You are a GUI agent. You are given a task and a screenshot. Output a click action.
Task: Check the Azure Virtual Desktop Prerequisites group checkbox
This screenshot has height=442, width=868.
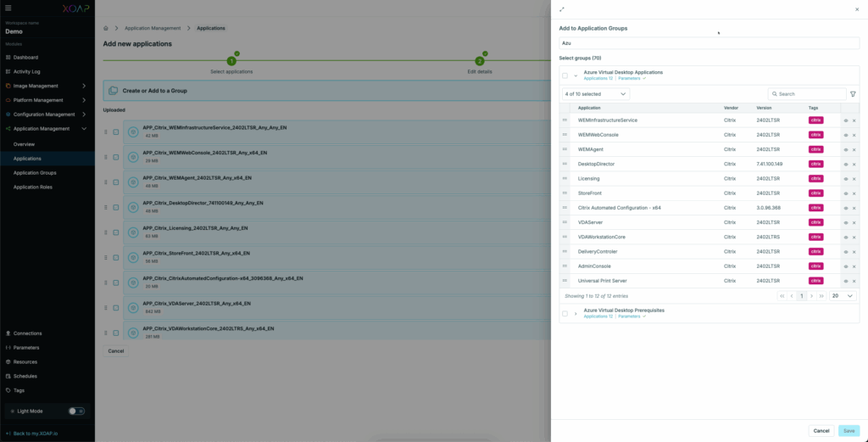pyautogui.click(x=565, y=313)
